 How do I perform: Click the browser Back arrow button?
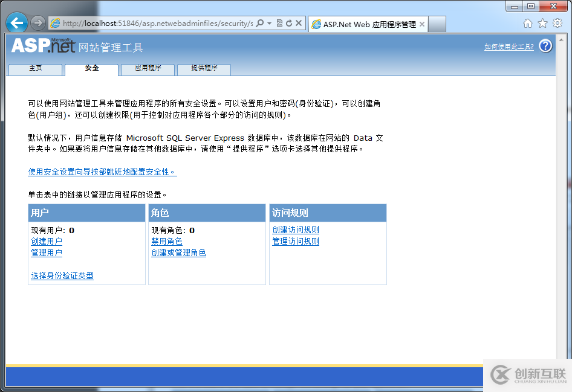[17, 23]
